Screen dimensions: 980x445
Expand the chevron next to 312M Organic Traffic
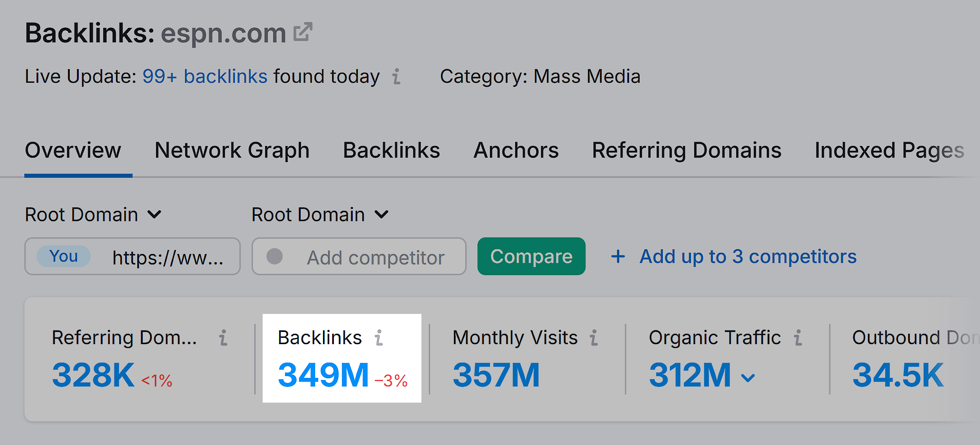747,378
